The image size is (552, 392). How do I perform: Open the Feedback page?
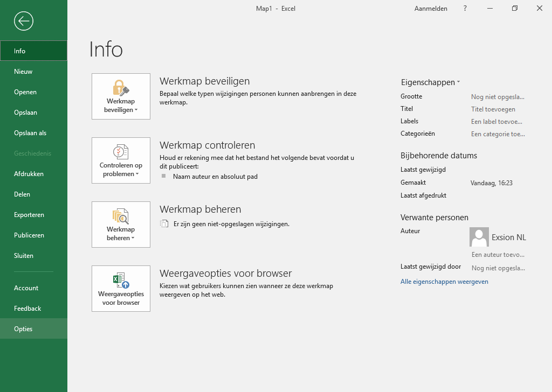click(33, 309)
